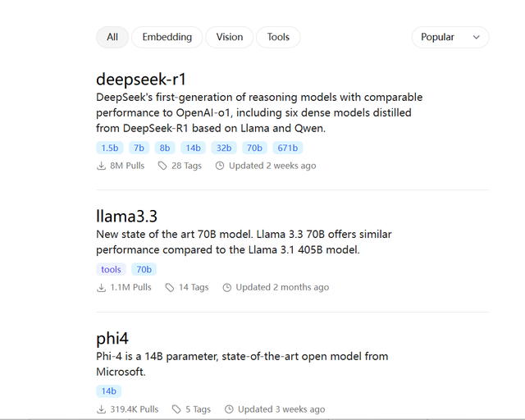Click clock icon by Updated 2 months ago
The width and height of the screenshot is (525, 420).
[227, 288]
